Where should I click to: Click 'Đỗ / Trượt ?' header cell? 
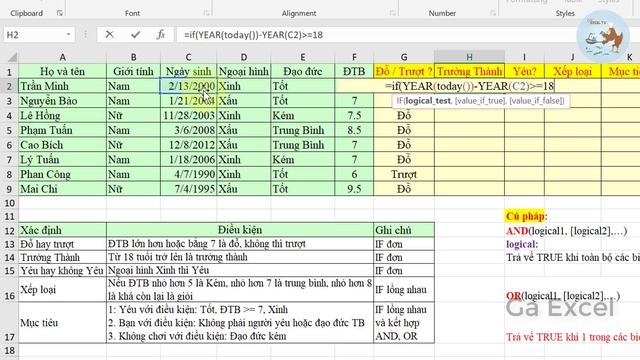point(404,71)
